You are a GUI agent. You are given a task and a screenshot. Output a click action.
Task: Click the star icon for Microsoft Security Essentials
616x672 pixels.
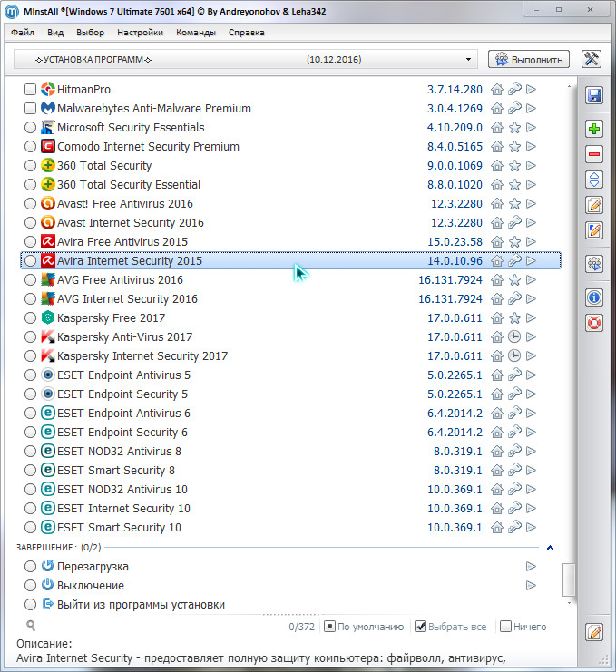click(x=514, y=127)
